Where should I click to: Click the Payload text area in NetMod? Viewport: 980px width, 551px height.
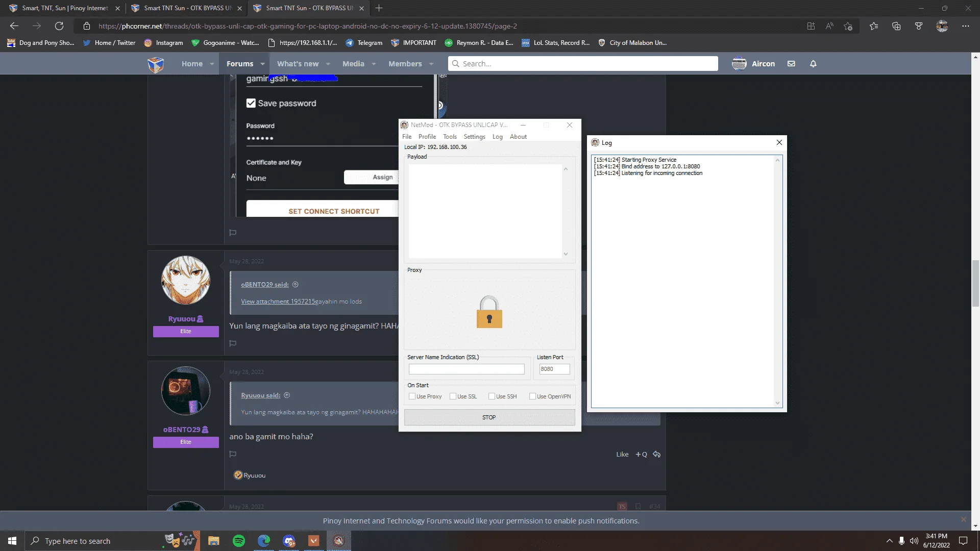(x=485, y=211)
